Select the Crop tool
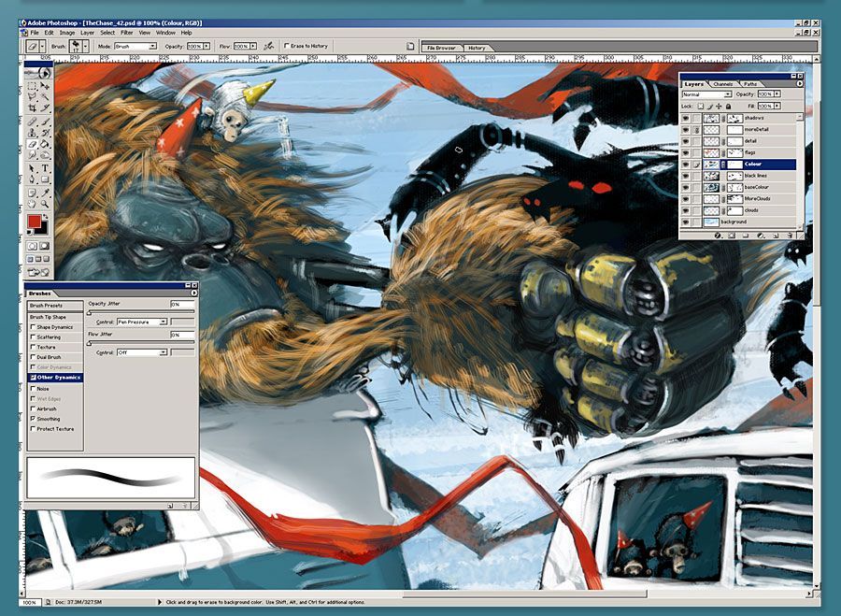The image size is (841, 616). (32, 107)
